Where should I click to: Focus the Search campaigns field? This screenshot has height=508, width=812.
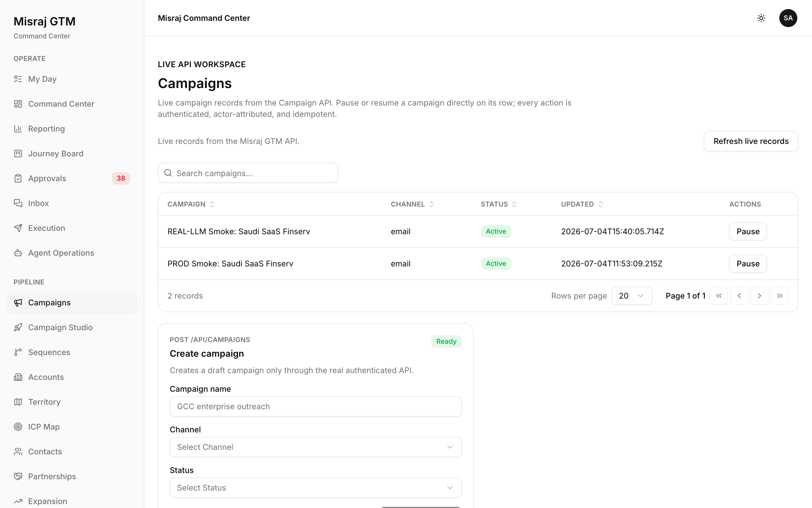pos(248,173)
